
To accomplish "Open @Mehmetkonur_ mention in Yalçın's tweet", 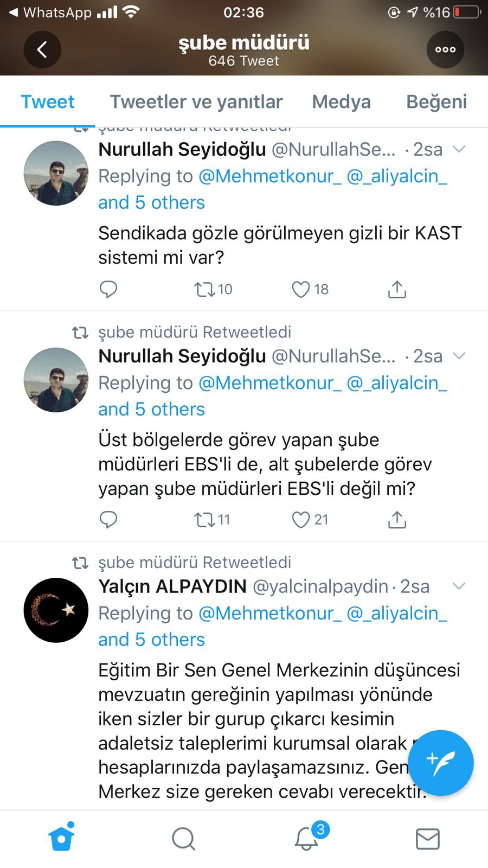I will point(270,613).
